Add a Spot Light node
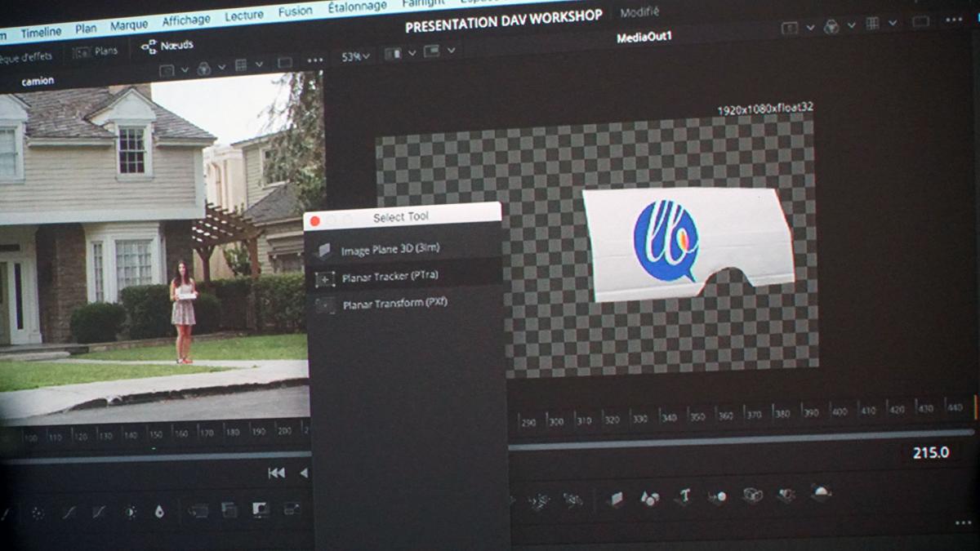The image size is (980, 551). (x=786, y=494)
